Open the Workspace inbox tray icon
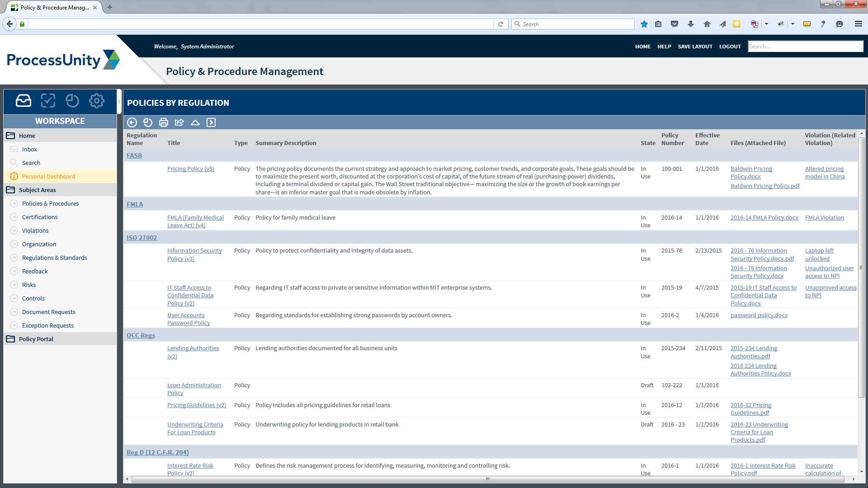Screen dimensions: 868x488 (24, 100)
